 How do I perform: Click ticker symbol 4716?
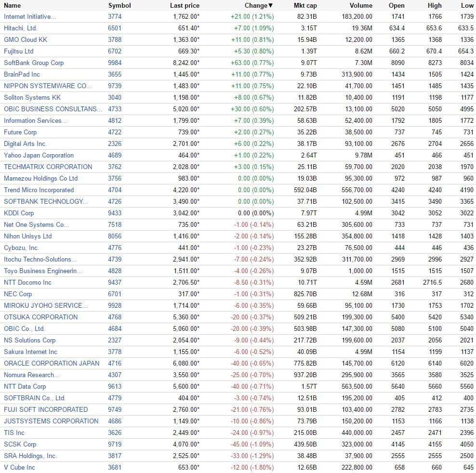point(115,363)
